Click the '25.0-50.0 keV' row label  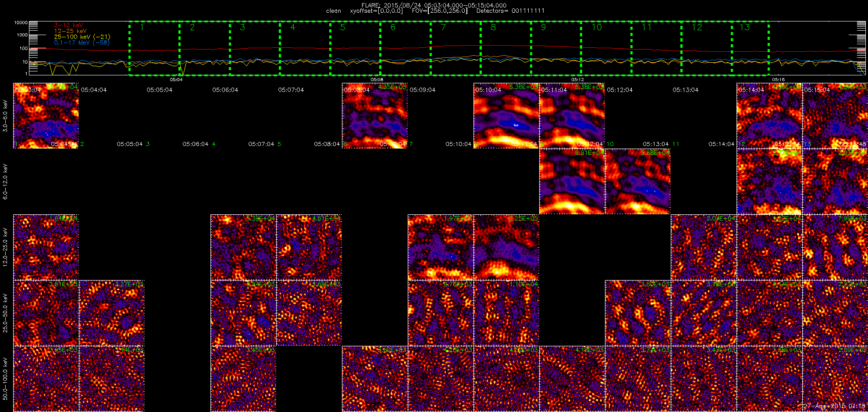(5, 313)
